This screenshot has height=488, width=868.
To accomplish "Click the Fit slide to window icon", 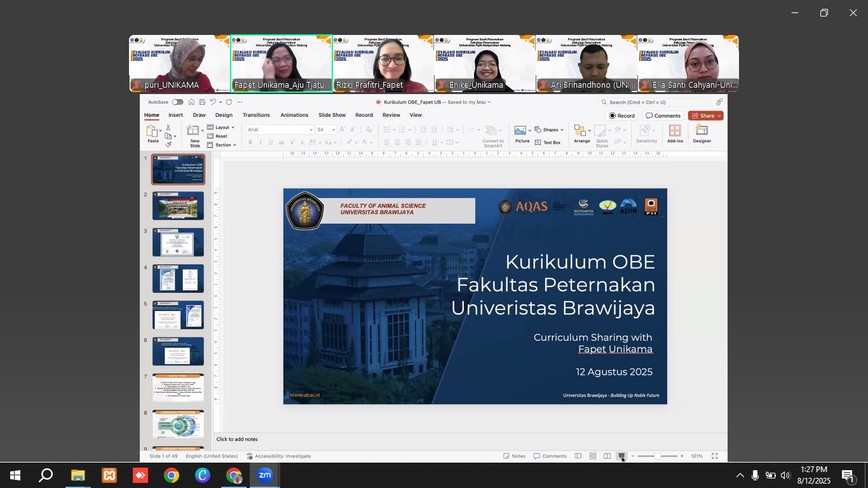I will click(714, 456).
